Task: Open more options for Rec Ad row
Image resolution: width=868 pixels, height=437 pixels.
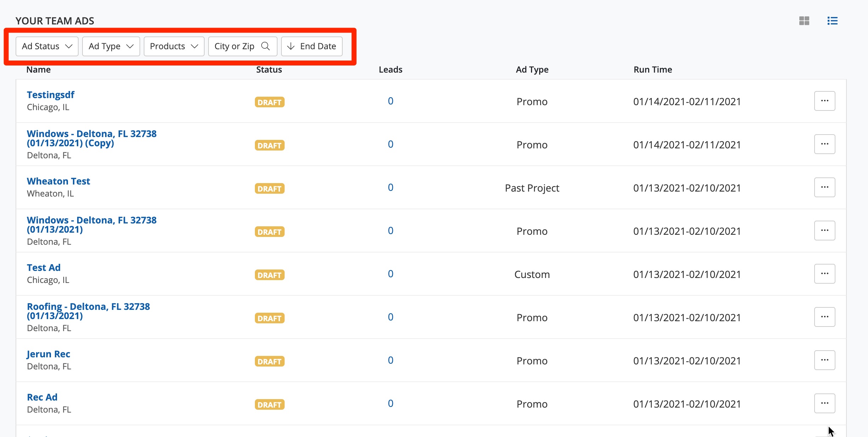Action: 824,403
